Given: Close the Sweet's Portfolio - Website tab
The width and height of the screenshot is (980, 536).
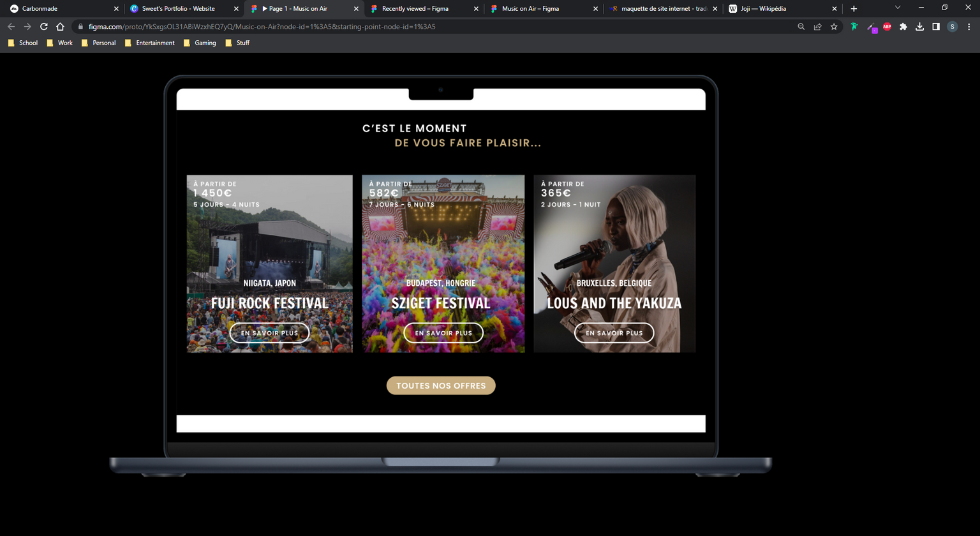Looking at the screenshot, I should pyautogui.click(x=236, y=9).
